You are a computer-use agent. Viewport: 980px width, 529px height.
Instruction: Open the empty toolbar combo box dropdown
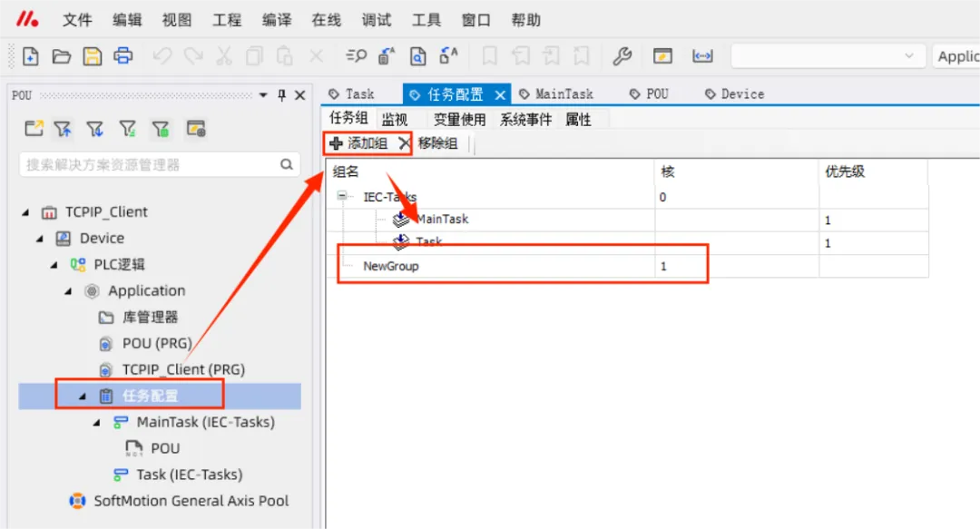click(x=908, y=55)
